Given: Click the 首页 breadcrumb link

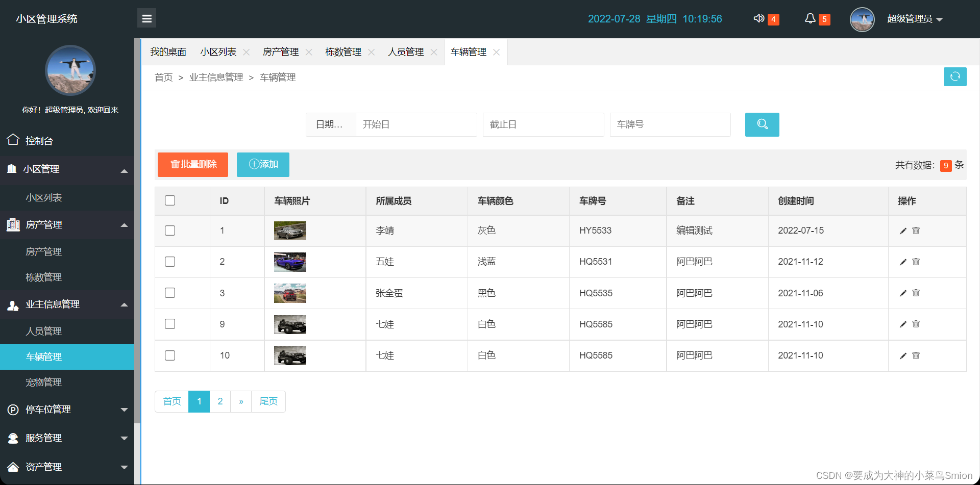Looking at the screenshot, I should click(164, 78).
